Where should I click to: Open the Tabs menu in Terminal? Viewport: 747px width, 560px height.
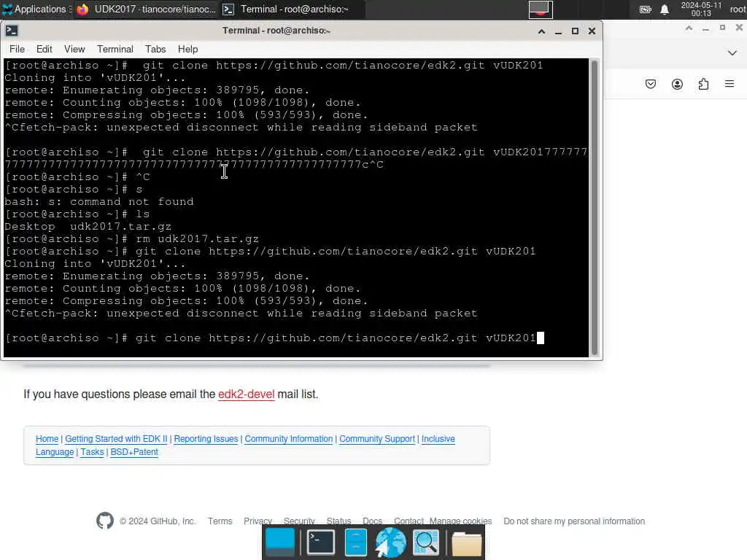(x=155, y=49)
